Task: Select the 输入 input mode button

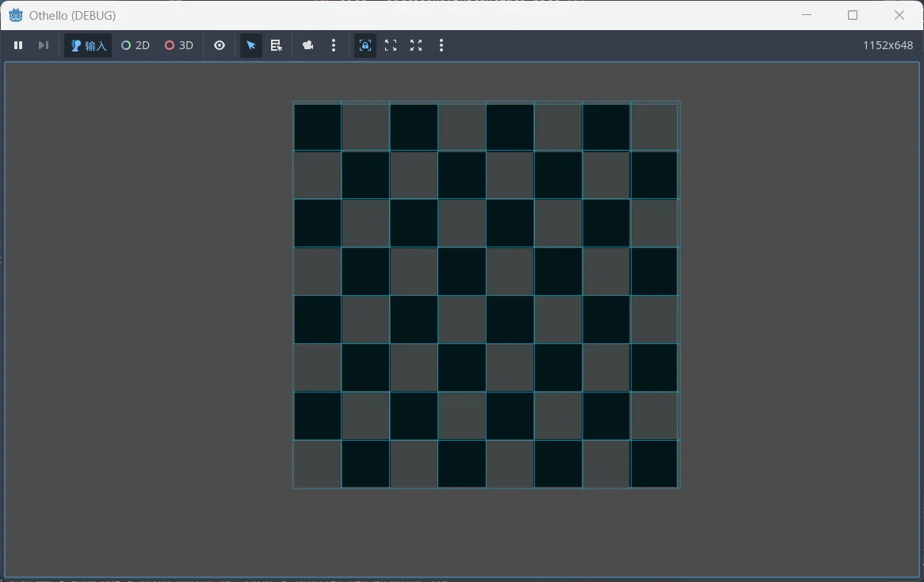Action: 88,46
